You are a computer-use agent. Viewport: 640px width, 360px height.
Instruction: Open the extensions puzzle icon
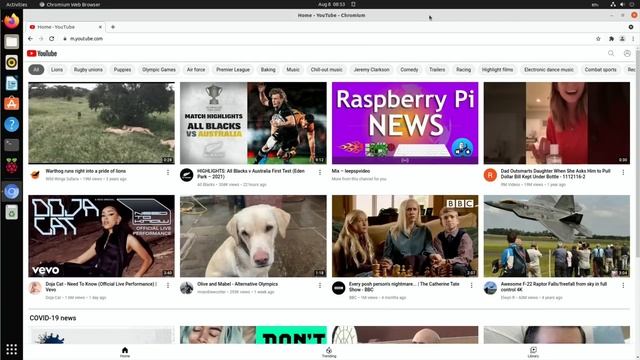click(x=611, y=39)
